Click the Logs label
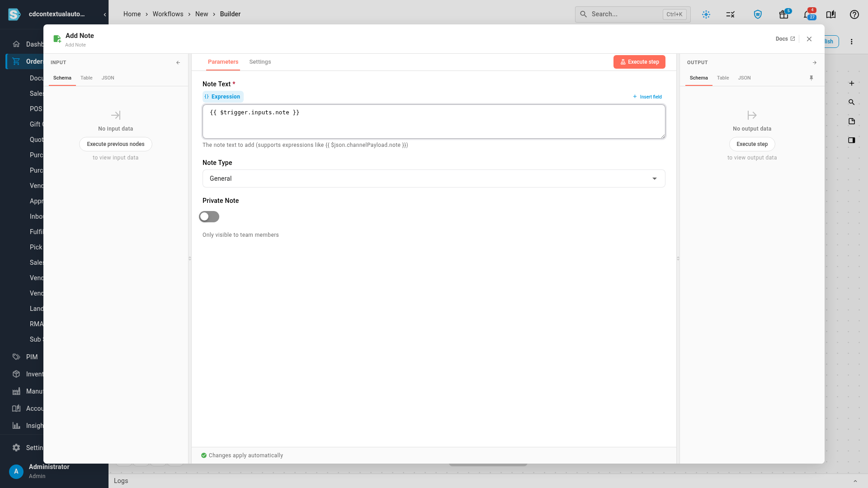The image size is (868, 488). tap(121, 481)
